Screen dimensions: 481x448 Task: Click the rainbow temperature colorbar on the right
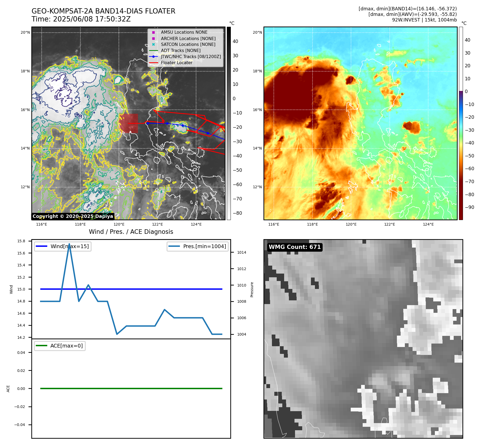click(x=461, y=124)
